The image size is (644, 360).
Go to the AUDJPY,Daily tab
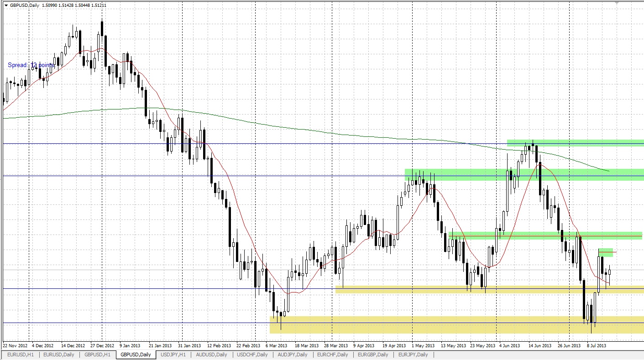point(292,355)
